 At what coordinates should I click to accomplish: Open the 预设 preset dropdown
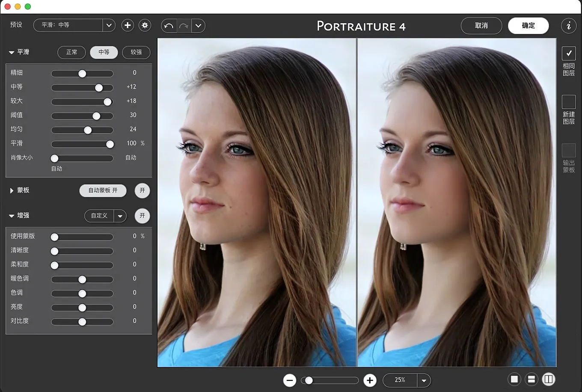109,25
